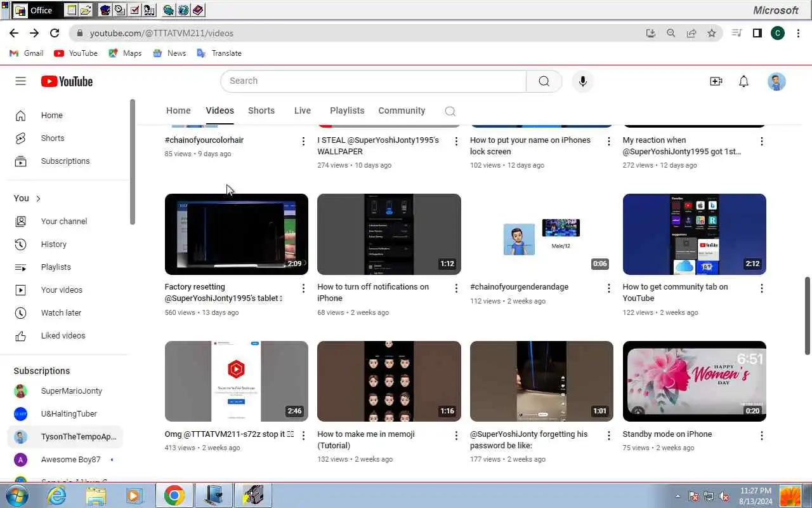This screenshot has height=508, width=812.
Task: Open Your videos in sidebar
Action: coord(65,290)
